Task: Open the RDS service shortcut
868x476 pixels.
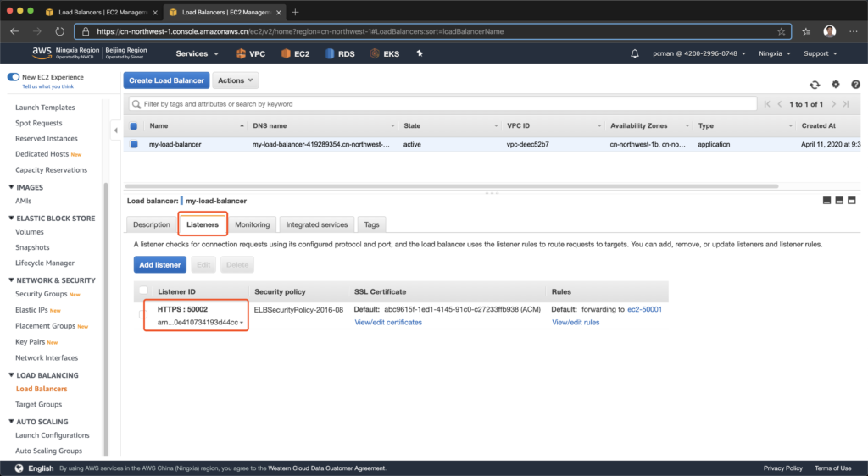Action: [339, 53]
